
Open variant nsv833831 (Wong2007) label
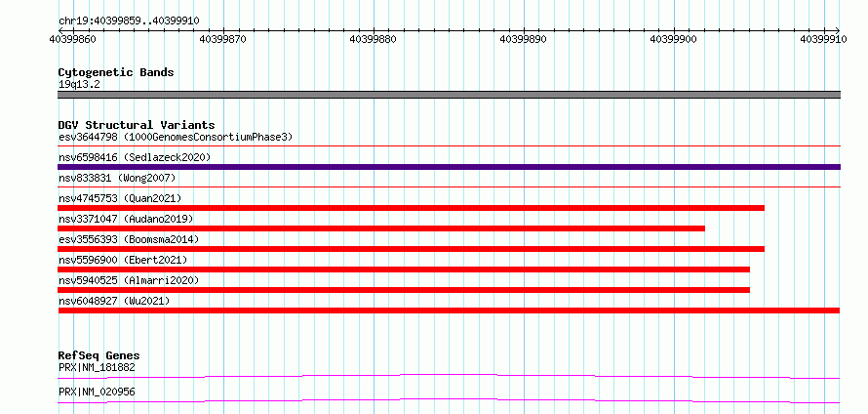click(117, 178)
